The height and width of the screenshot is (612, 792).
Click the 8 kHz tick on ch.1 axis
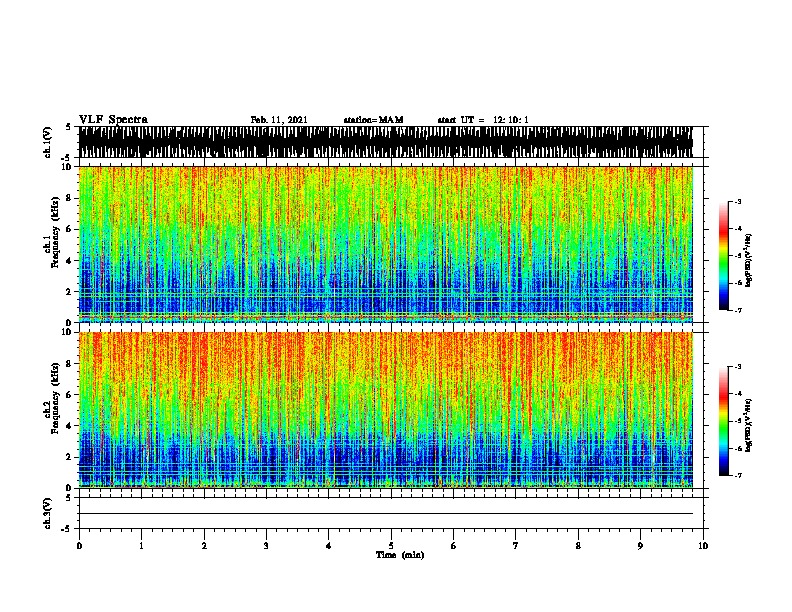point(69,198)
